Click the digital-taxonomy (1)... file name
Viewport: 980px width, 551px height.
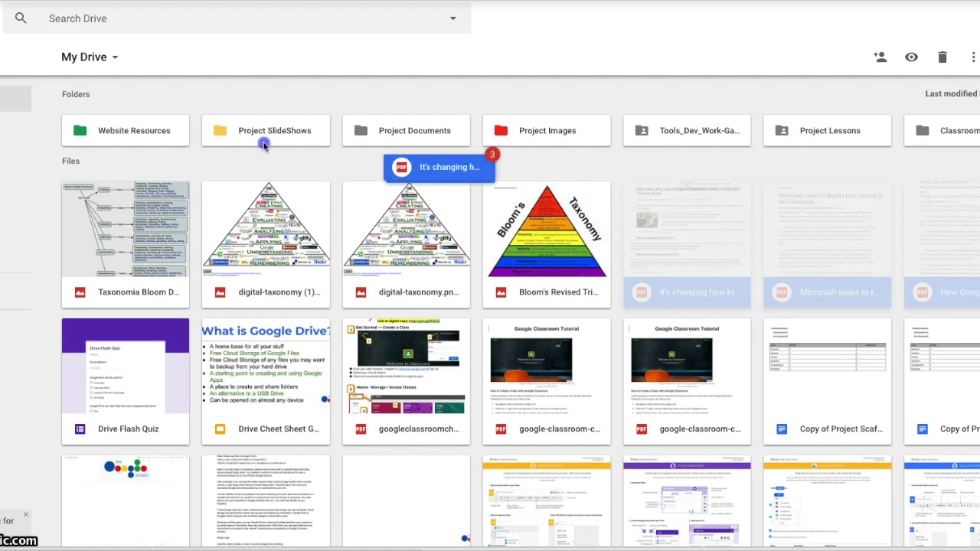click(279, 292)
